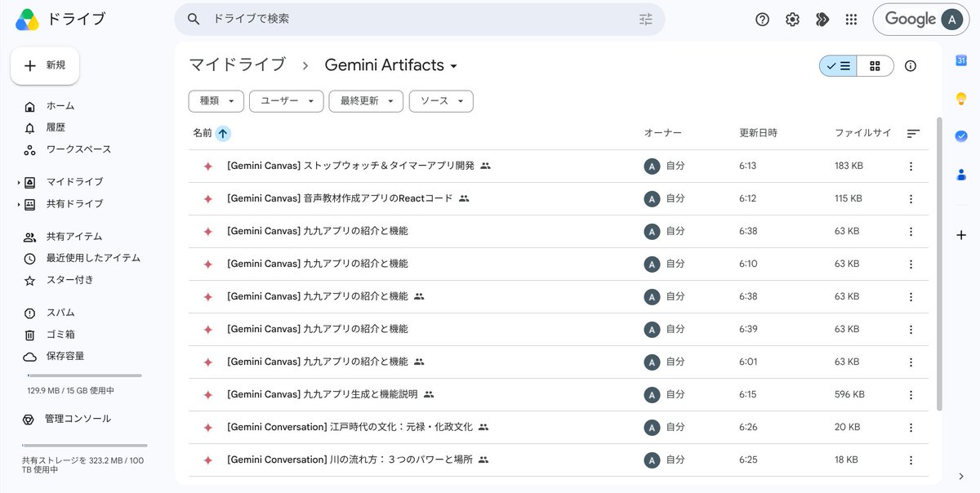Image resolution: width=980 pixels, height=493 pixels.
Task: Click the storage usage progress bar
Action: (85, 375)
